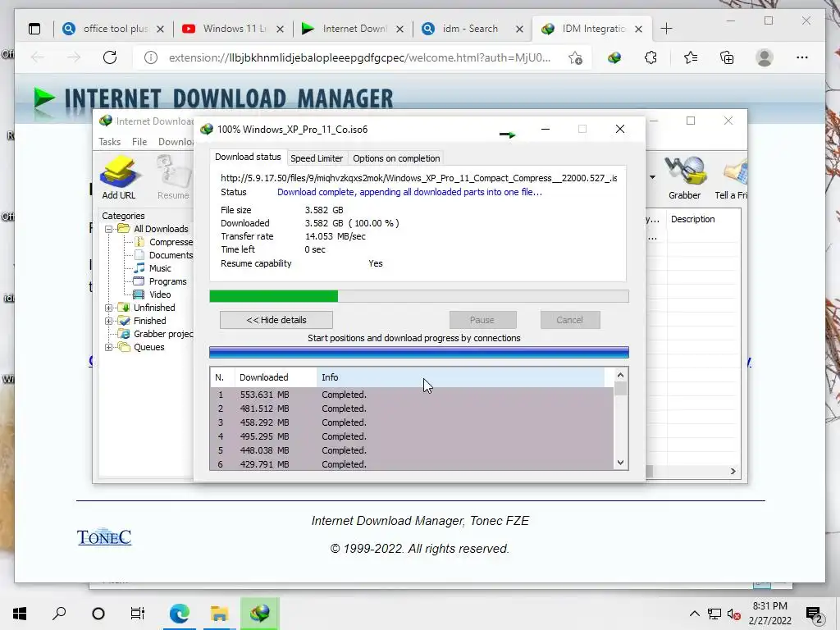Open the Extensions puzzle icon
The height and width of the screenshot is (630, 840).
[x=651, y=57]
